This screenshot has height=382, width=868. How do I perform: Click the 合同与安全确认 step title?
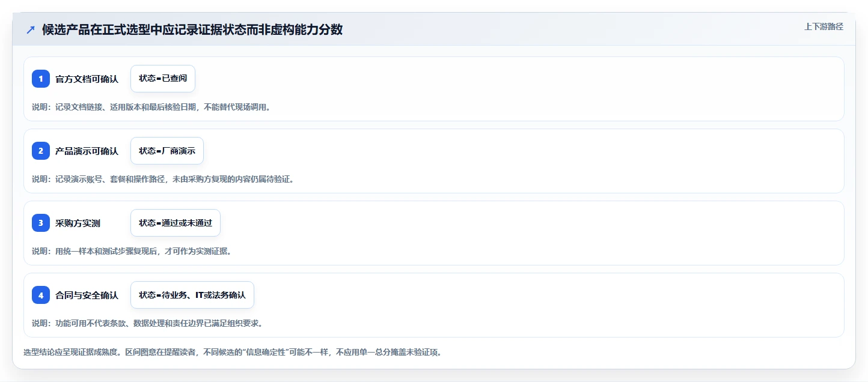pyautogui.click(x=87, y=295)
